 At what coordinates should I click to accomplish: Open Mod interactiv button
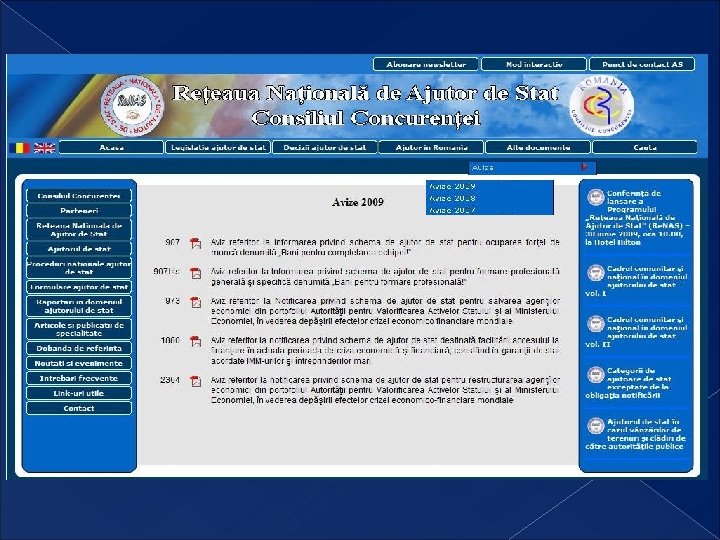tap(534, 64)
